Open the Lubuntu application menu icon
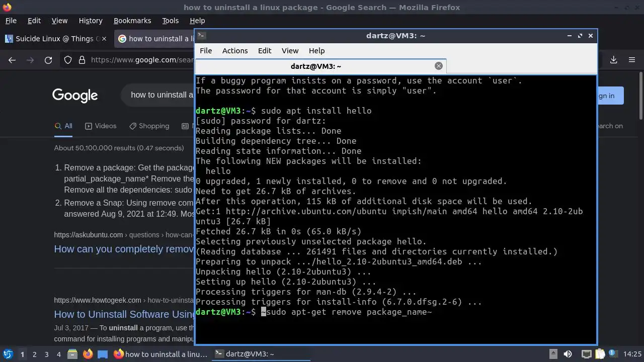The width and height of the screenshot is (644, 362). [x=8, y=354]
